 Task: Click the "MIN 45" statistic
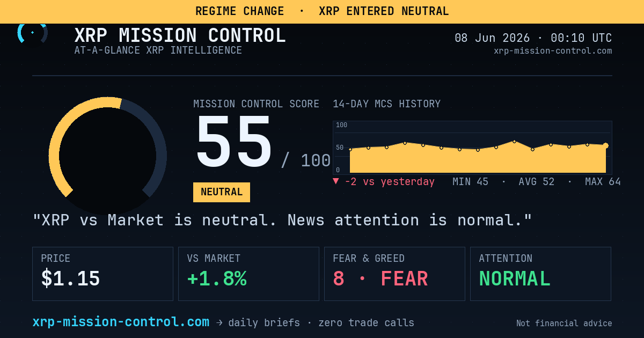(471, 181)
